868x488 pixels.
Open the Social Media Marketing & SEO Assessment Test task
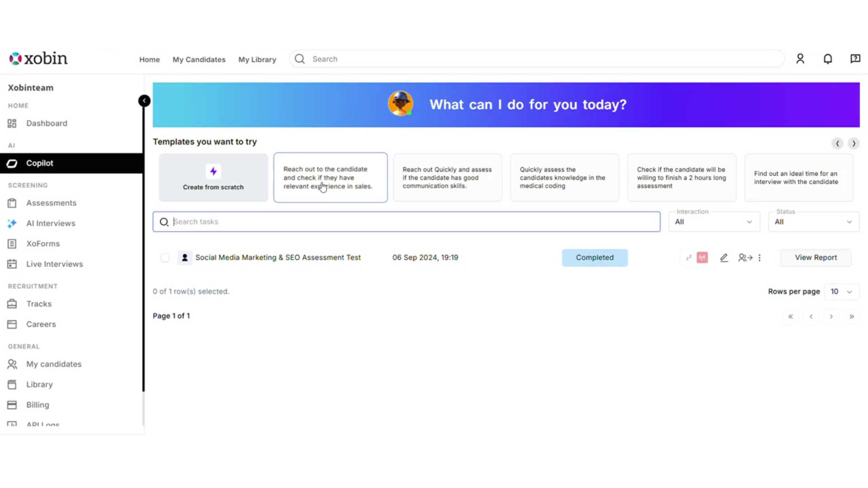click(x=278, y=258)
